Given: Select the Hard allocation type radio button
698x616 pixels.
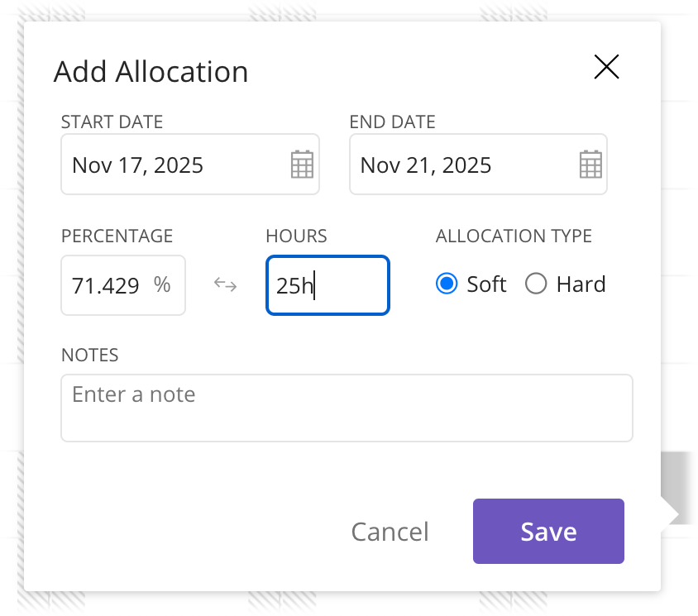Looking at the screenshot, I should [537, 284].
